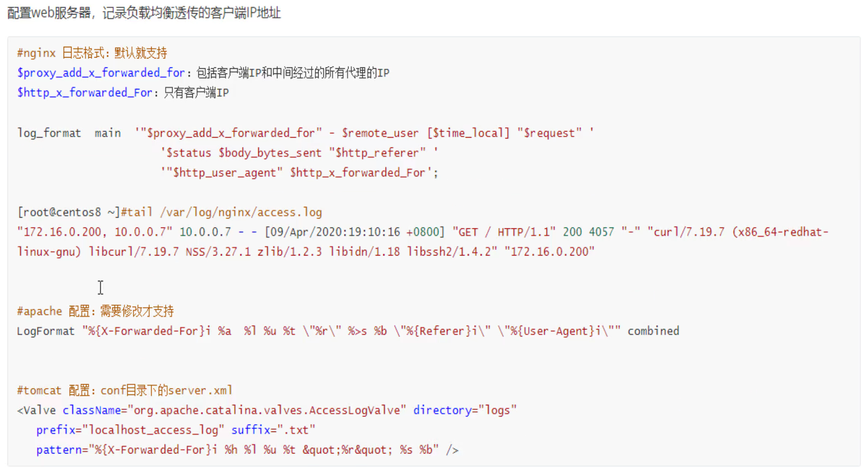Click the blue $http_x_forwarded_For variable description

pyautogui.click(x=85, y=93)
